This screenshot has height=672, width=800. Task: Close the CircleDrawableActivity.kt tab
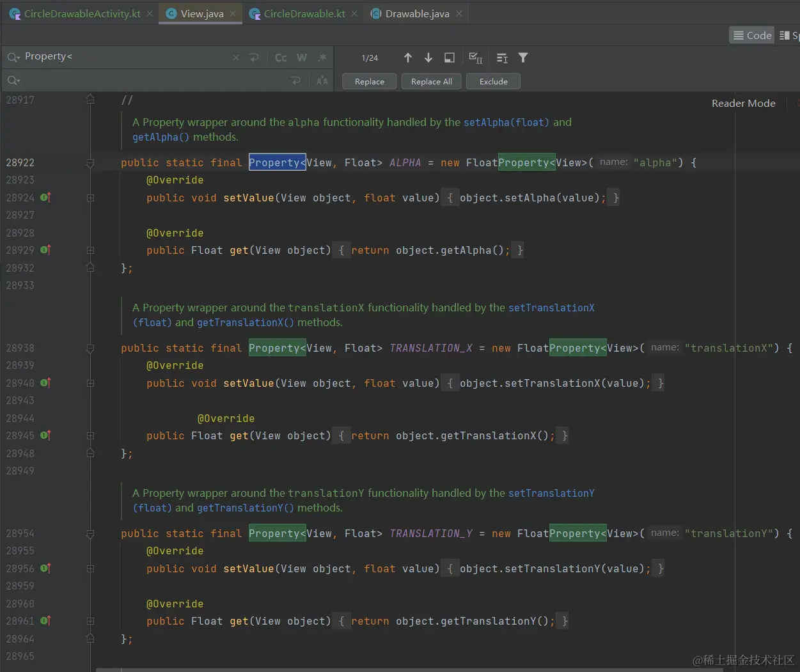tap(150, 13)
